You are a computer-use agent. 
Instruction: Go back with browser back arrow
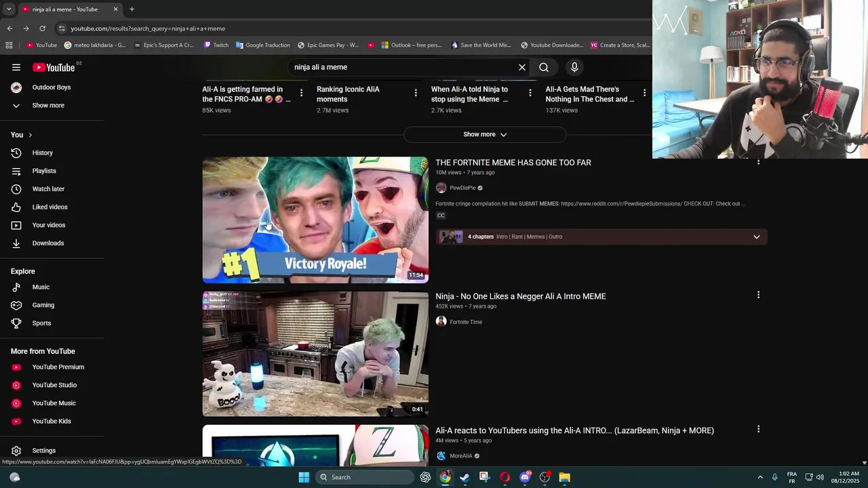coord(9,28)
